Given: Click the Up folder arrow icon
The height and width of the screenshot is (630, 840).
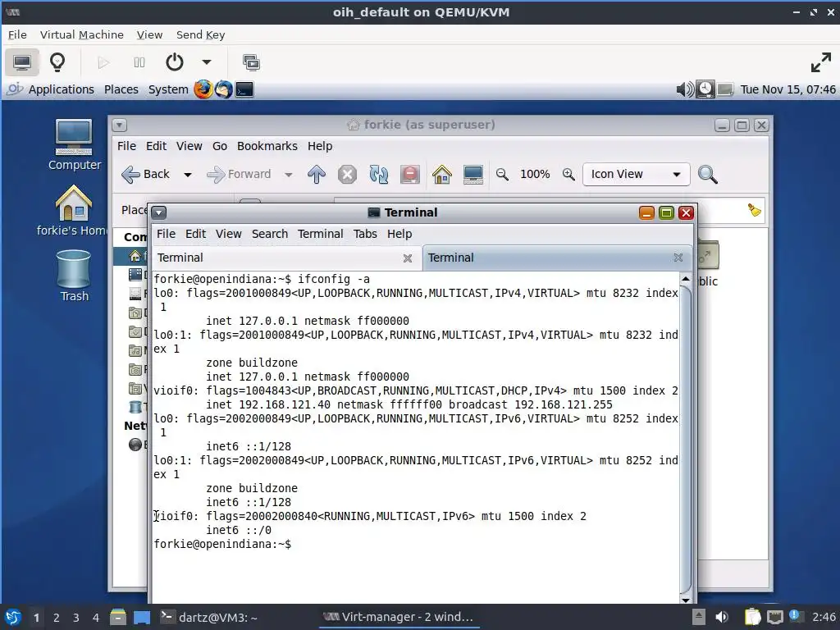Looking at the screenshot, I should pyautogui.click(x=316, y=174).
